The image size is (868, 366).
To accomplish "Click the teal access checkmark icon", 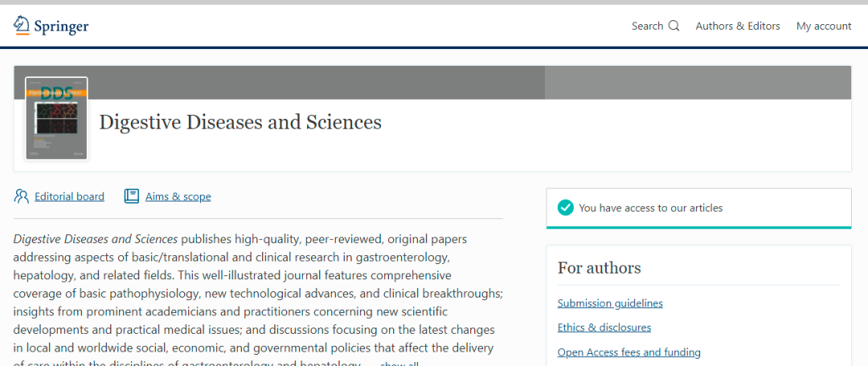I will [566, 208].
